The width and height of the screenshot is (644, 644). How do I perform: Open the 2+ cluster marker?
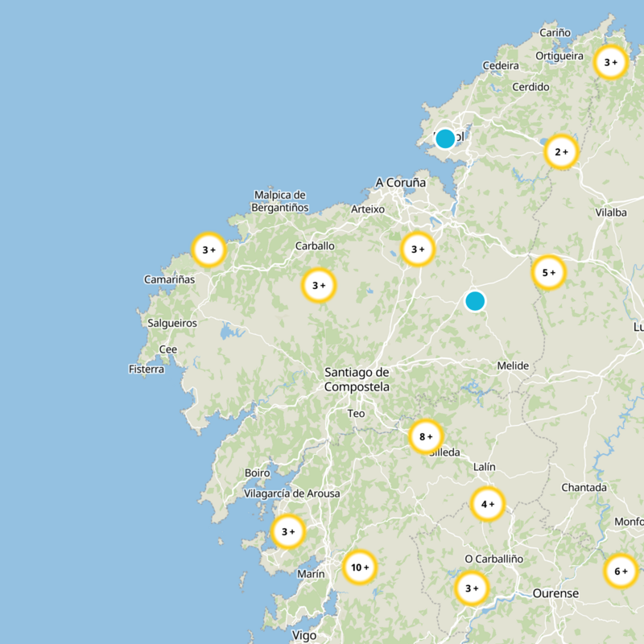[561, 152]
